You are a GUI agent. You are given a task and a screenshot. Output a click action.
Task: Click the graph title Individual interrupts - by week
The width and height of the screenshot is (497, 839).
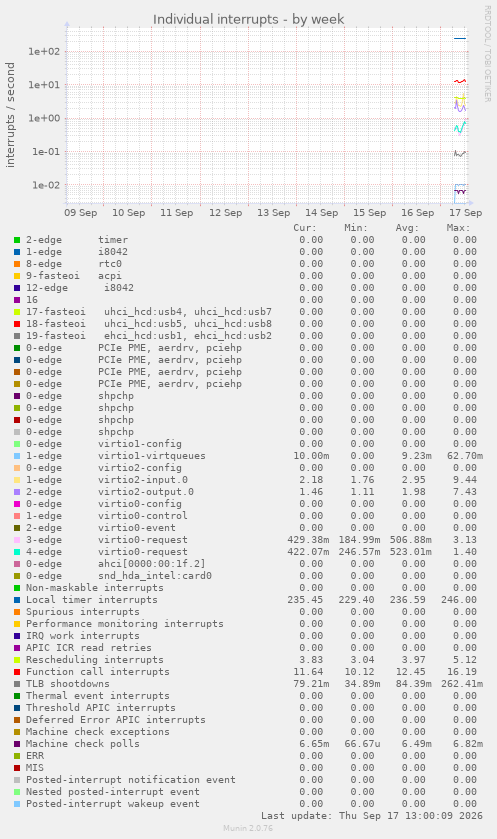click(x=248, y=20)
